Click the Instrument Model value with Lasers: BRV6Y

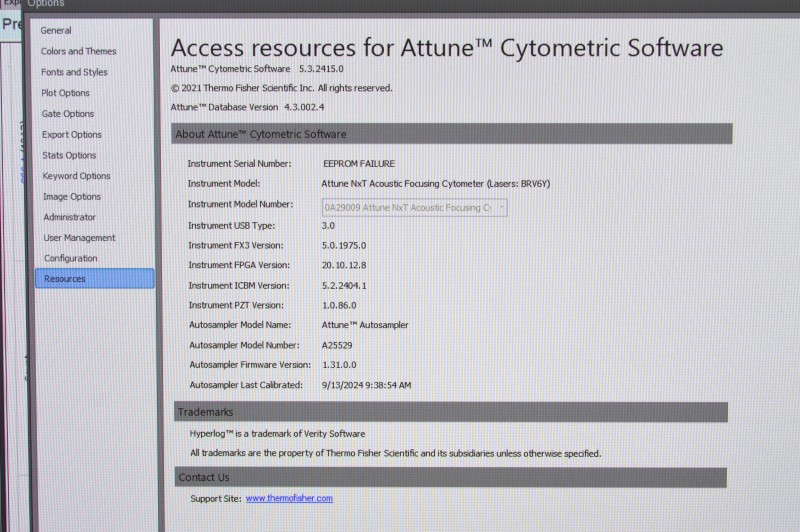pos(436,184)
